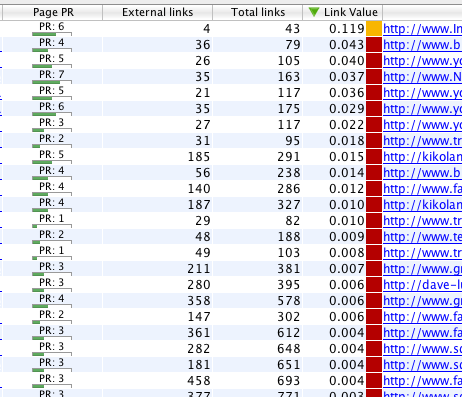Click the PR: 7 rank bar

click(x=52, y=82)
